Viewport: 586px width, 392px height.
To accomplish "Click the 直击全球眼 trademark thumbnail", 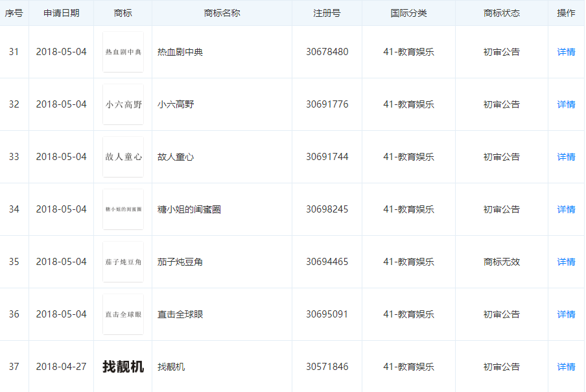I will pos(123,314).
